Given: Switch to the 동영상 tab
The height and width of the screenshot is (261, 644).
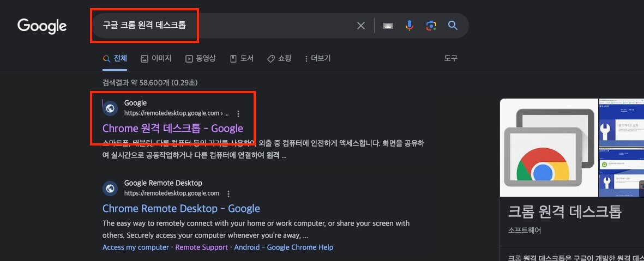Looking at the screenshot, I should click(201, 59).
